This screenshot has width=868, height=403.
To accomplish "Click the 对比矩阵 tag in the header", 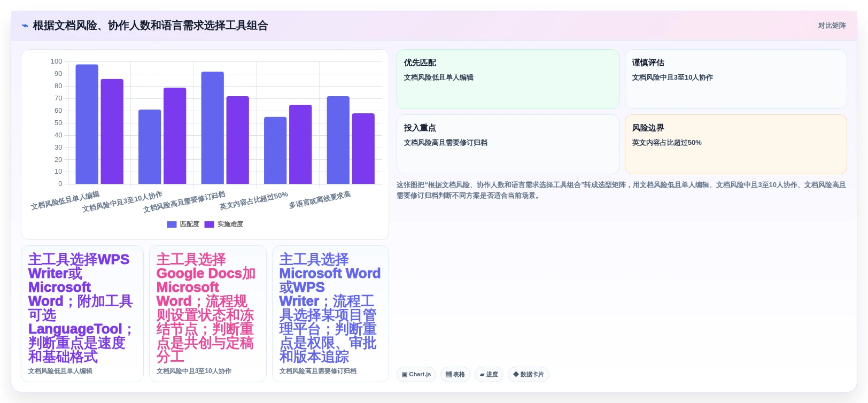I will pos(832,26).
